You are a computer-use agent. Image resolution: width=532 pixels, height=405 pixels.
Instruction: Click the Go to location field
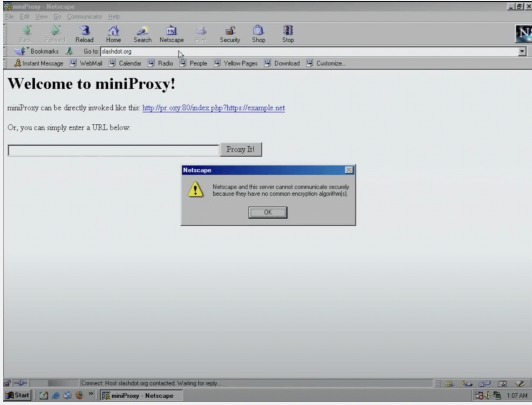[x=309, y=52]
